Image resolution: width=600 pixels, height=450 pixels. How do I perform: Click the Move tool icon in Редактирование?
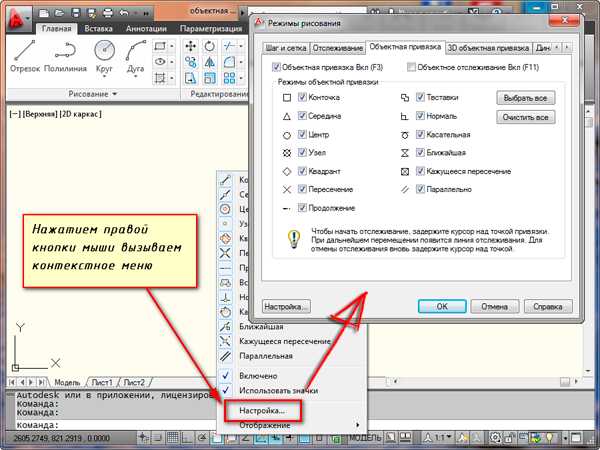191,46
